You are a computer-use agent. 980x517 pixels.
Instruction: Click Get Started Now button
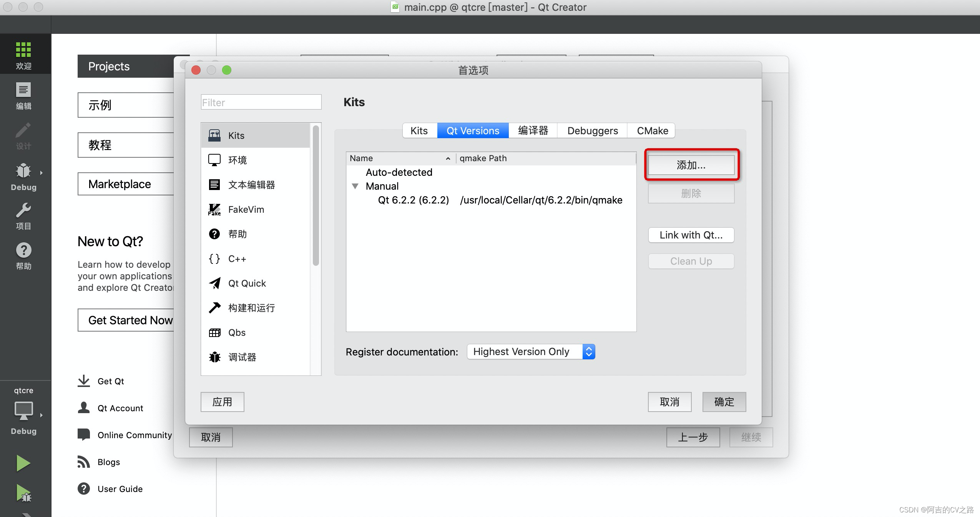[x=126, y=320]
